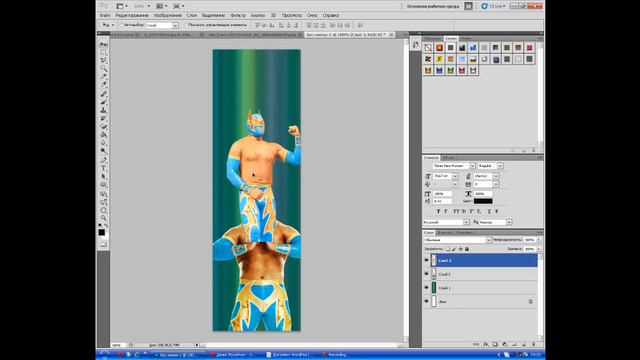This screenshot has height=360, width=640.
Task: Open the tracking dropdown
Action: (x=496, y=184)
